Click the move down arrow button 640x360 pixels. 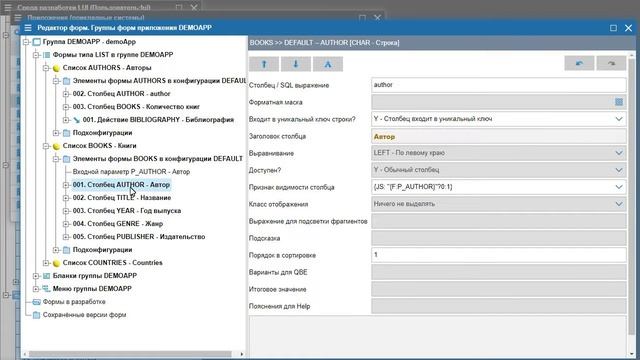(296, 64)
